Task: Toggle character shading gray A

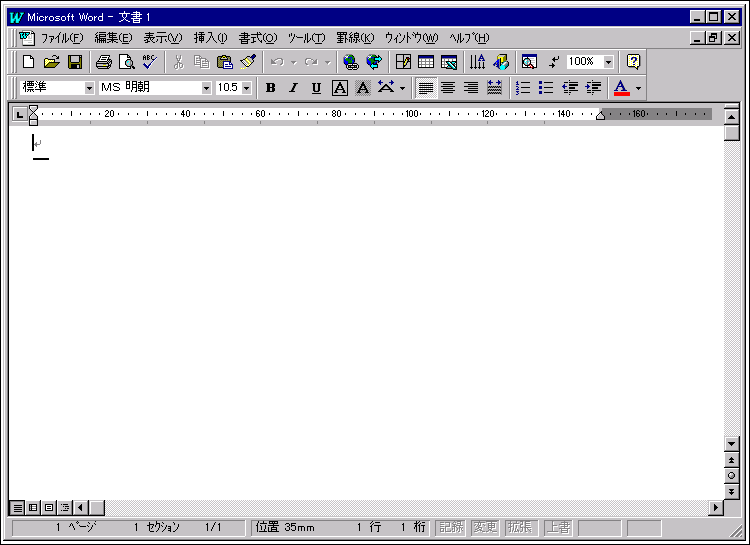Action: tap(363, 88)
